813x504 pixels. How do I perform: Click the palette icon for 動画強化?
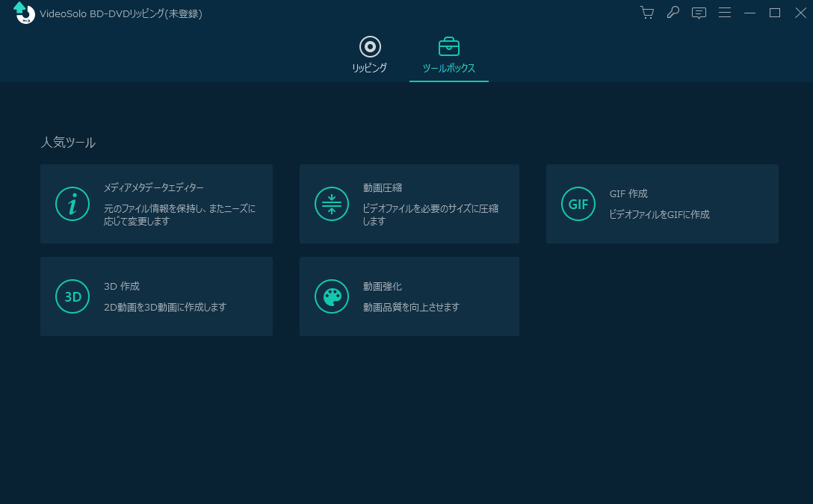click(x=332, y=296)
